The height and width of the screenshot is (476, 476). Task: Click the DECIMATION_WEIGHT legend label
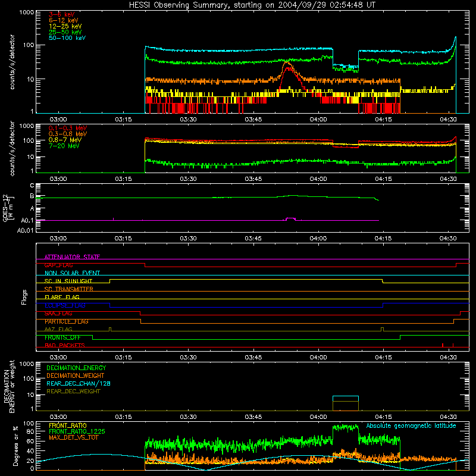[76, 375]
